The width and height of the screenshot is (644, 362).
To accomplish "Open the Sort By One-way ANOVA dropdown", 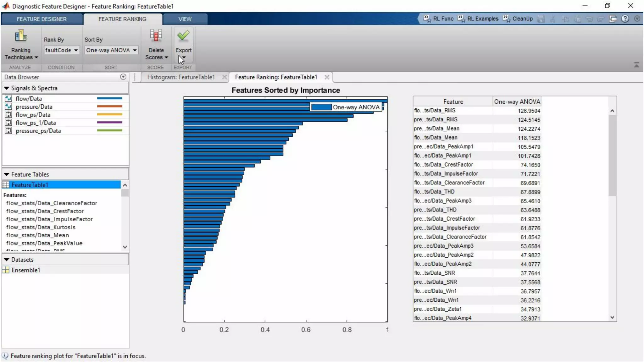I will tap(111, 50).
